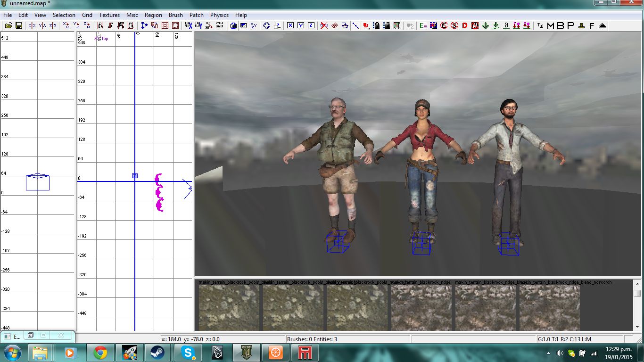This screenshot has height=362, width=644.
Task: Open the Entity 'E' list icon
Action: click(423, 25)
